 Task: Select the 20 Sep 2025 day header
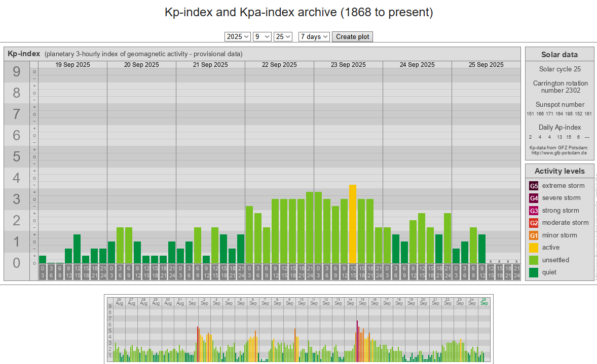[141, 65]
